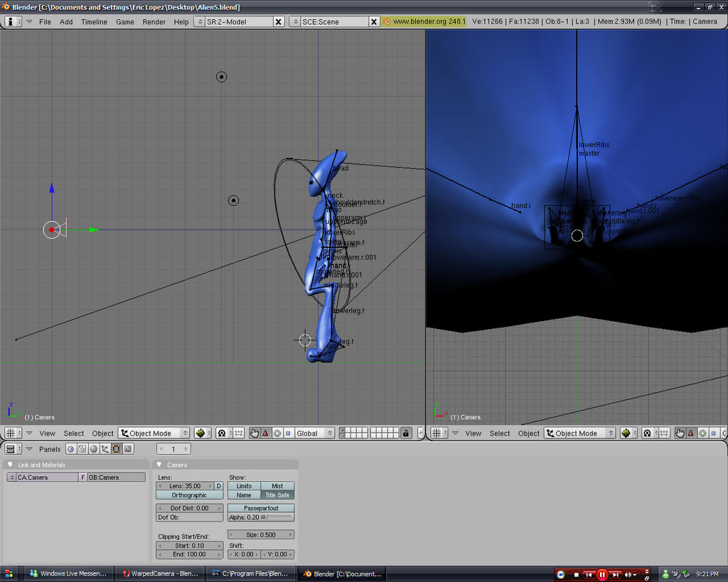This screenshot has width=728, height=582.
Task: Open the Render menu
Action: 154,22
